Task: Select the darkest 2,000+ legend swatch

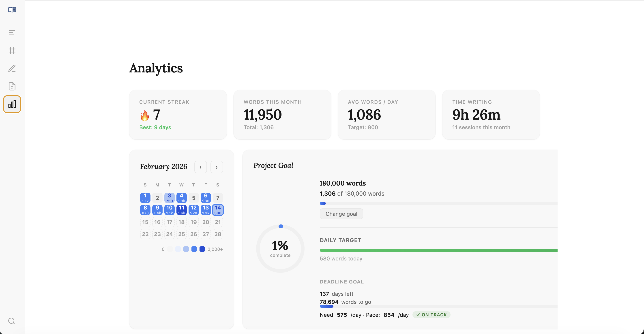Action: [x=202, y=249]
